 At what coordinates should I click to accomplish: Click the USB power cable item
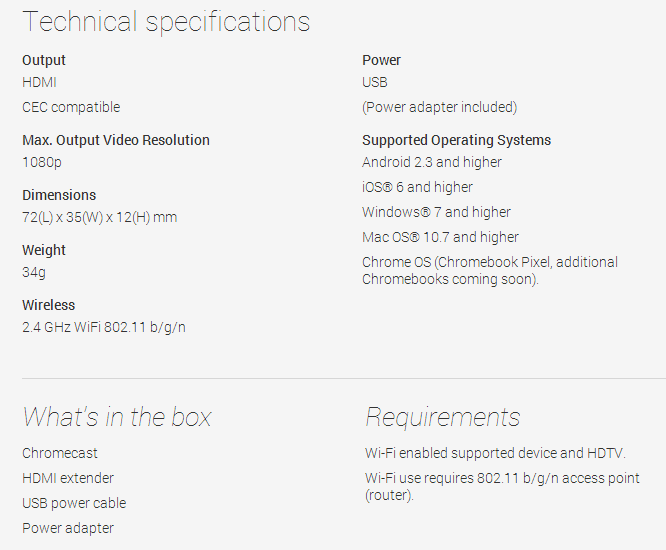(x=74, y=503)
